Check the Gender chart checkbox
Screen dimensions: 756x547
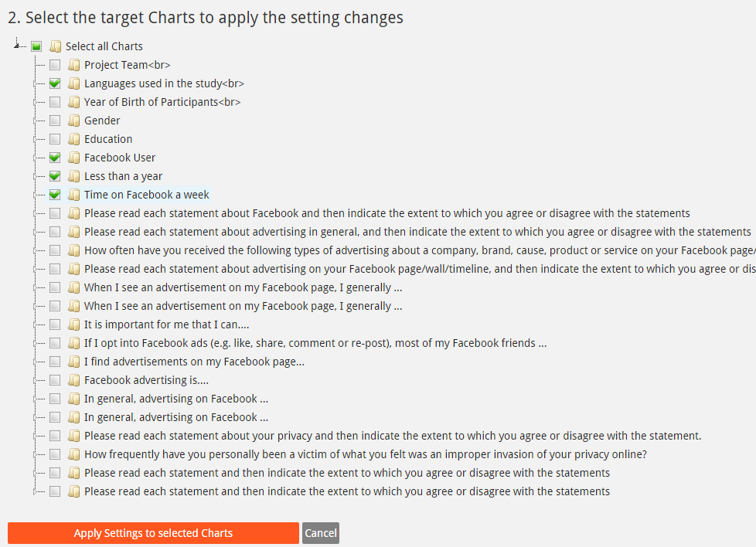pos(55,121)
